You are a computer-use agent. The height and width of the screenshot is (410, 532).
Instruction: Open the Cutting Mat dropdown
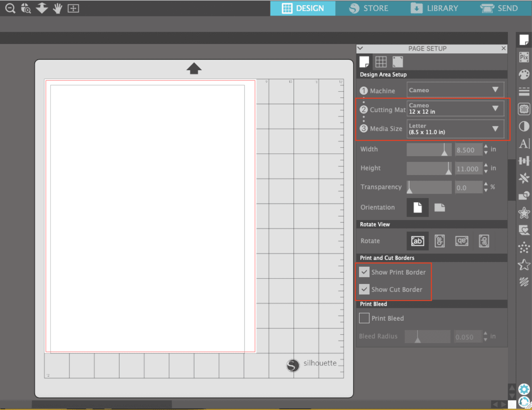coord(455,109)
